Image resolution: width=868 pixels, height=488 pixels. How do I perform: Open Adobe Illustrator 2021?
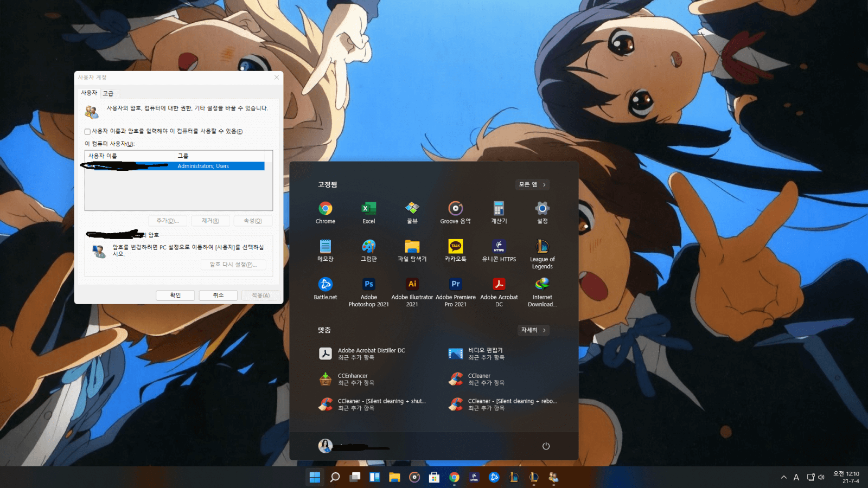pos(412,292)
